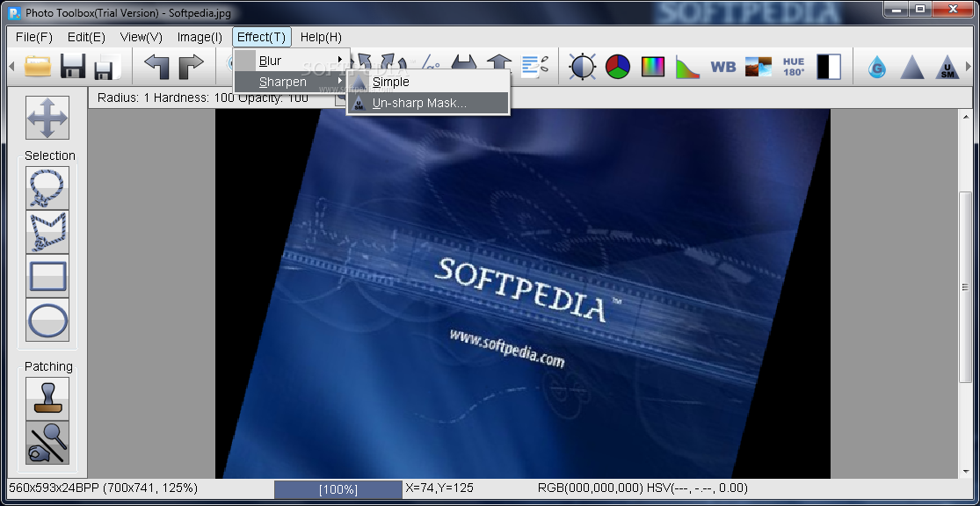Select the red-eye removal magnifier tool
This screenshot has width=980, height=506.
coord(47,443)
